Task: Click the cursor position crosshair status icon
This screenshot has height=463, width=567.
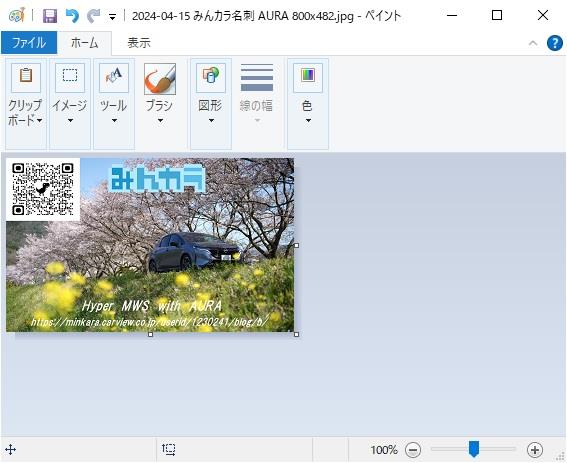Action: pos(10,450)
